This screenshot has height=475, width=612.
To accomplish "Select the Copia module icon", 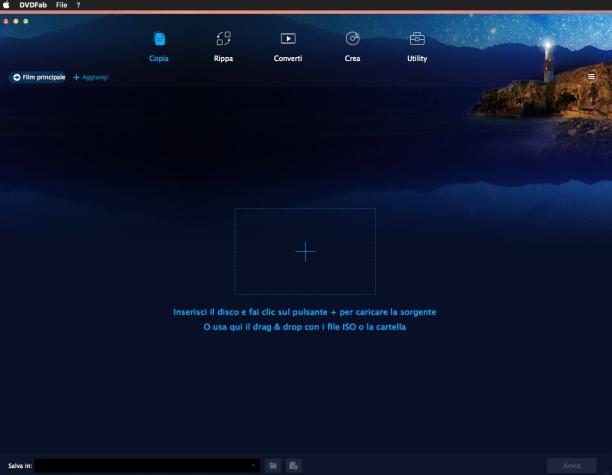I will [x=159, y=39].
